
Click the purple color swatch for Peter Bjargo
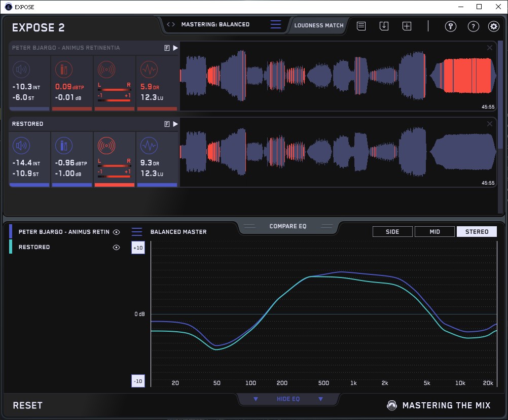pyautogui.click(x=11, y=231)
